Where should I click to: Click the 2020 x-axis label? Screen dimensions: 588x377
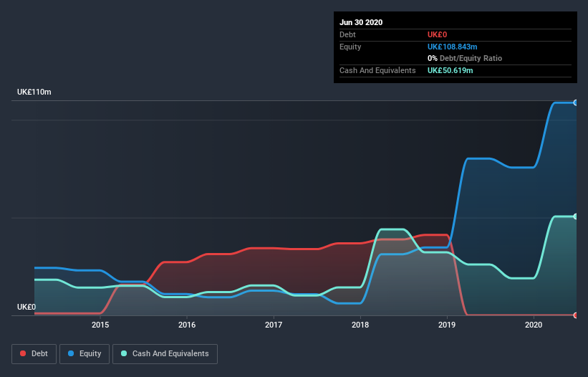pos(534,325)
